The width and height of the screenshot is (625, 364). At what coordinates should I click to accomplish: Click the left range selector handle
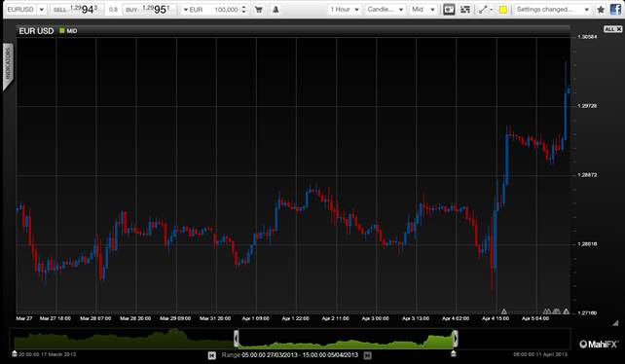(236, 339)
